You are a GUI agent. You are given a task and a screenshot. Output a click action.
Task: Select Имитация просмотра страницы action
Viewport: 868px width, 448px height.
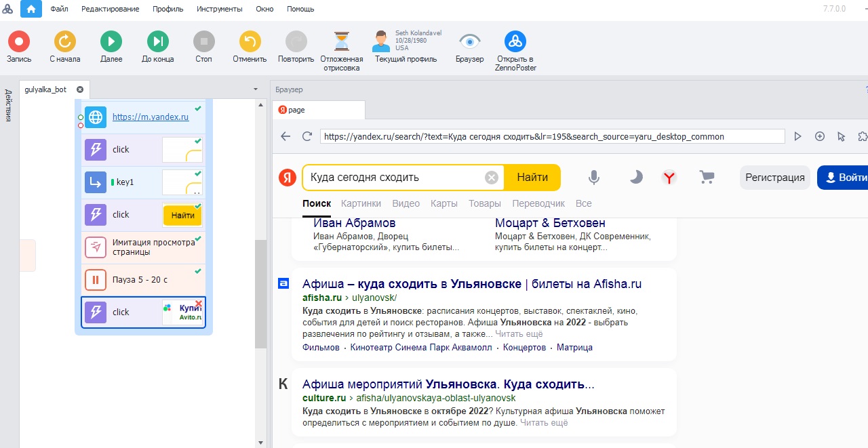(143, 247)
